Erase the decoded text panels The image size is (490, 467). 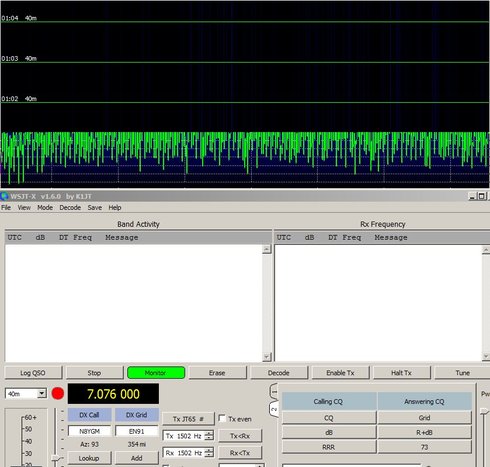click(x=217, y=373)
